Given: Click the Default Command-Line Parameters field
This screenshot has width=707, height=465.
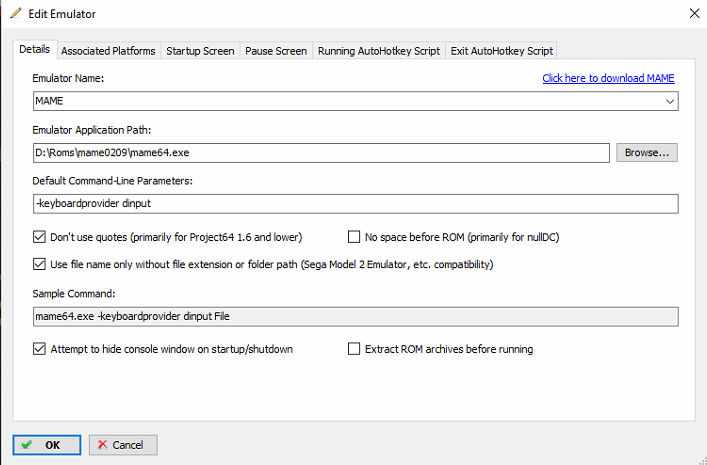Looking at the screenshot, I should (x=355, y=204).
